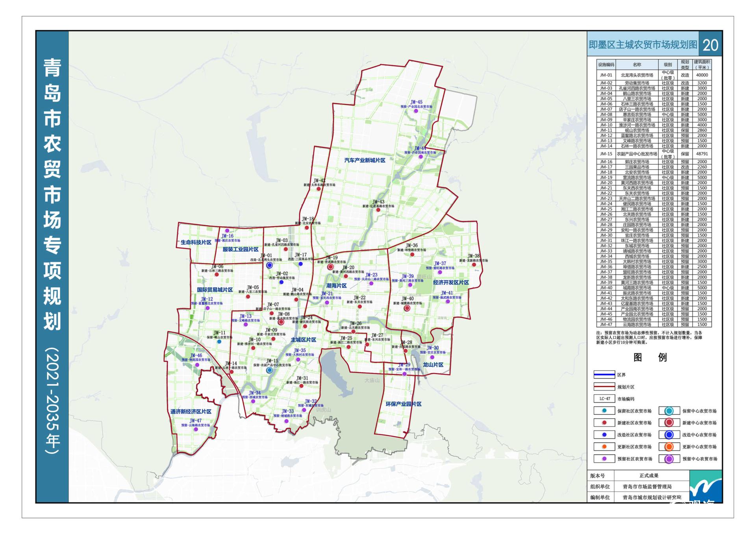Click the JM-43 亿星基路 red market dot
This screenshot has width=756, height=534.
pos(378,210)
